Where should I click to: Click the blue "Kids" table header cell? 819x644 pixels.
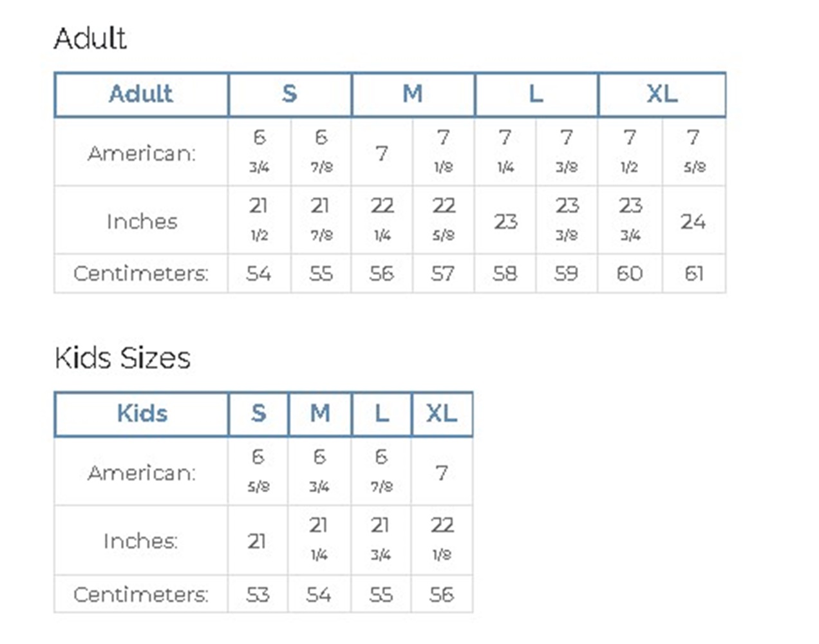[142, 413]
